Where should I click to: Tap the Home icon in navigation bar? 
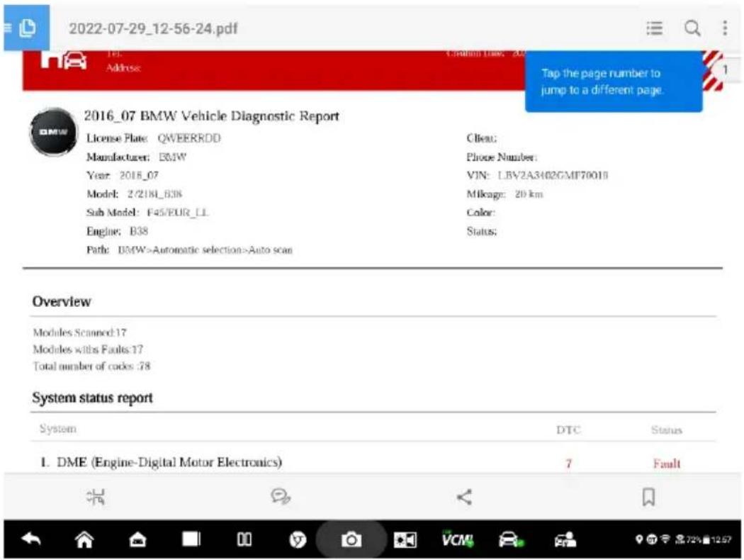pos(84,539)
